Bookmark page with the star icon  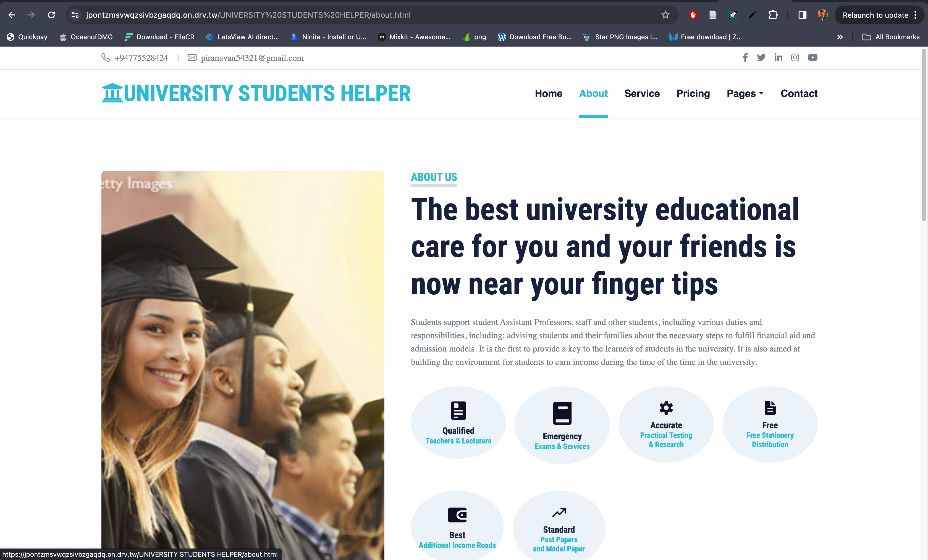click(x=665, y=15)
